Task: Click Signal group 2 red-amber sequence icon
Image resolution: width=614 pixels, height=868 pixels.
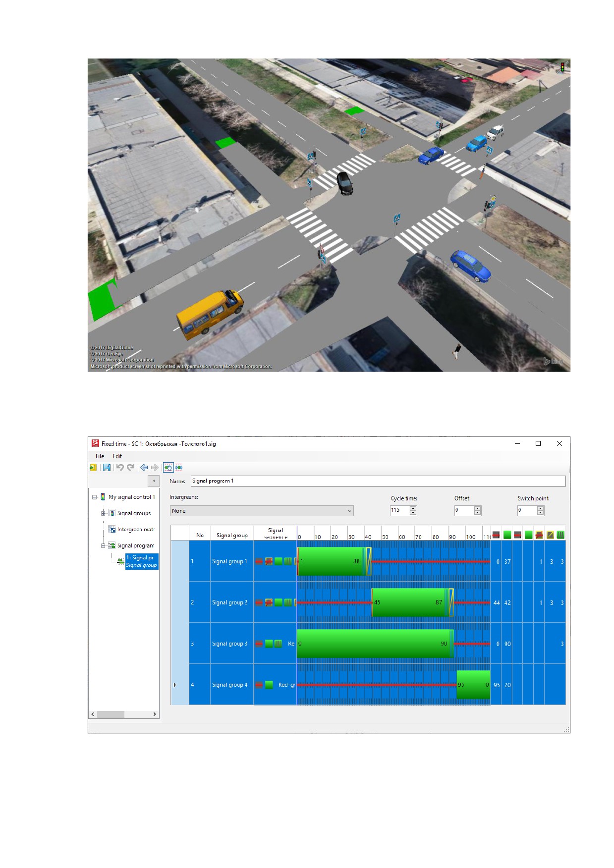Action: coord(269,602)
